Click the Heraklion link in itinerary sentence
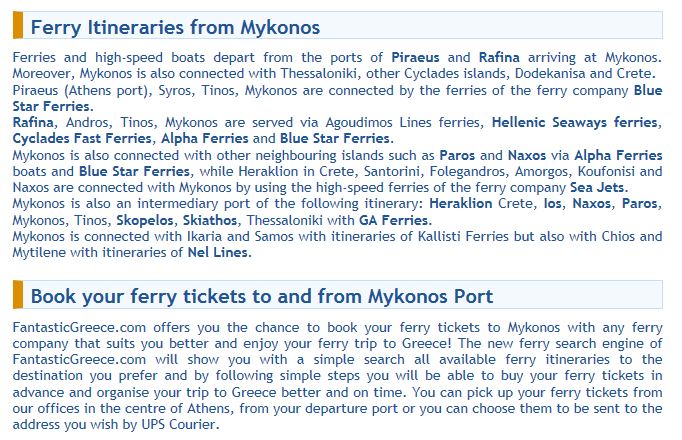Image resolution: width=682 pixels, height=440 pixels. pyautogui.click(x=461, y=203)
